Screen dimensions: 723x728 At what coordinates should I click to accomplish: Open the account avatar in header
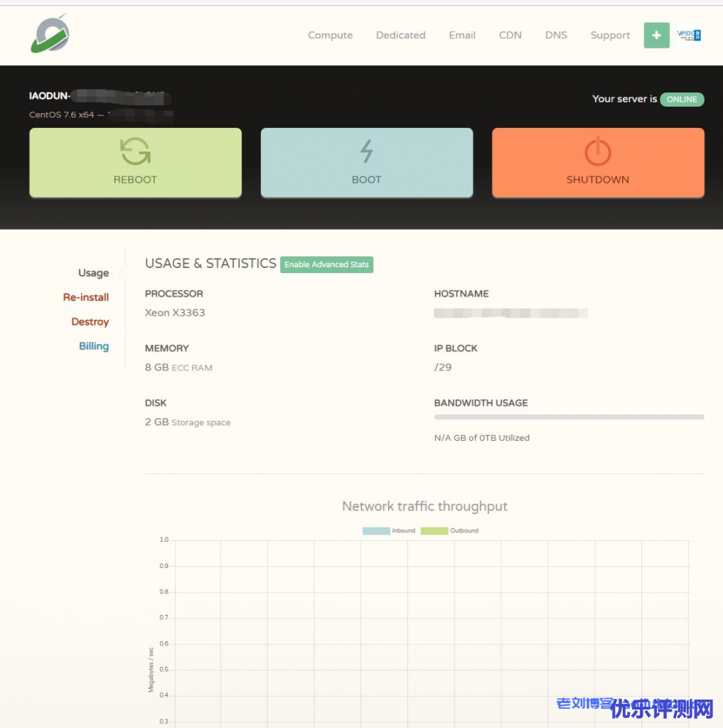point(688,35)
